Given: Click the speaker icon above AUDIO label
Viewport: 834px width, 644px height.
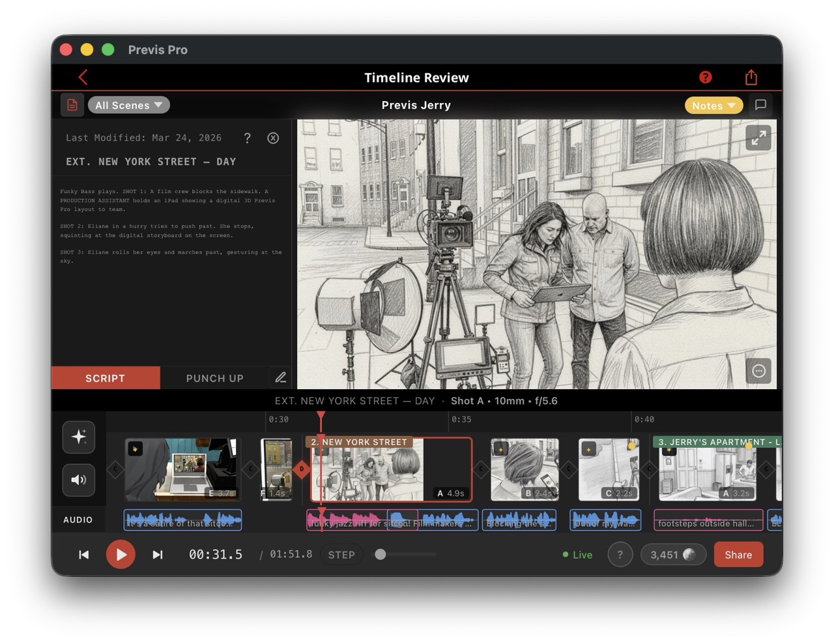Looking at the screenshot, I should coord(78,480).
